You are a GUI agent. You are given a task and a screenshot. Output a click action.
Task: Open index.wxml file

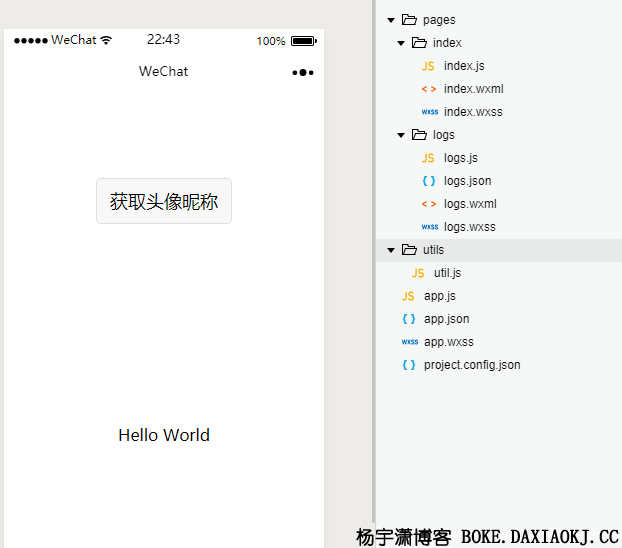[x=474, y=89]
